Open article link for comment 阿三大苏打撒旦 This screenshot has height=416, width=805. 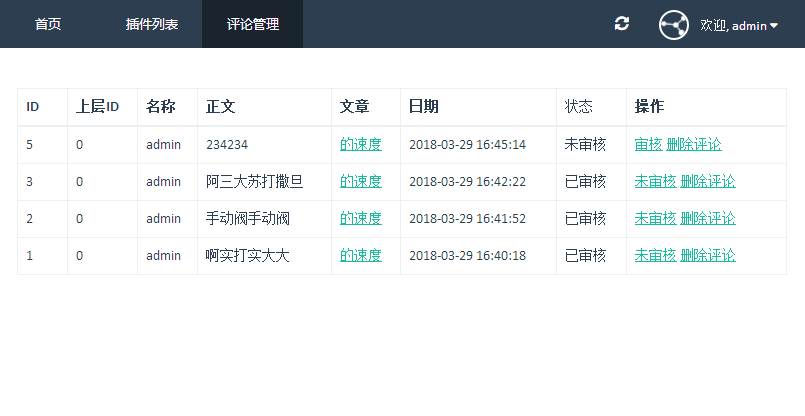360,181
